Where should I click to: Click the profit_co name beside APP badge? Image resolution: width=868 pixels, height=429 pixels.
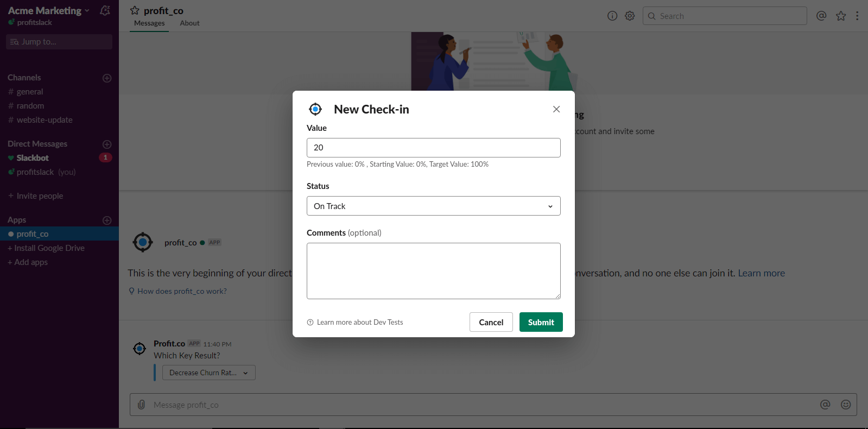tap(181, 243)
